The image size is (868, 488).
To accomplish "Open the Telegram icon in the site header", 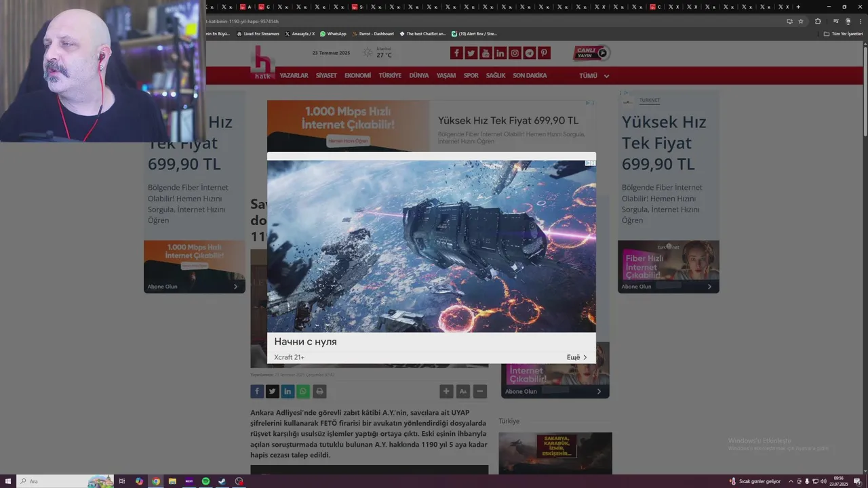I will tap(530, 53).
